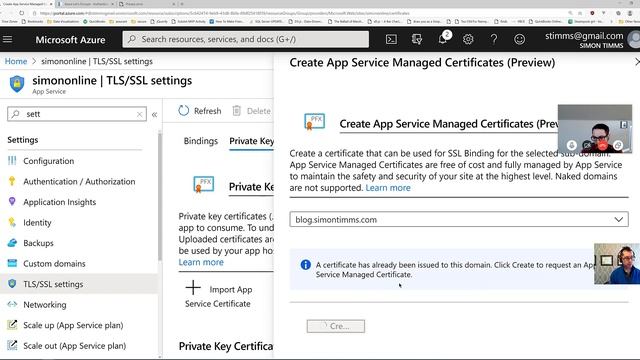Click the stimms@gmail.com account menu
Image resolution: width=640 pixels, height=360 pixels.
pyautogui.click(x=591, y=40)
